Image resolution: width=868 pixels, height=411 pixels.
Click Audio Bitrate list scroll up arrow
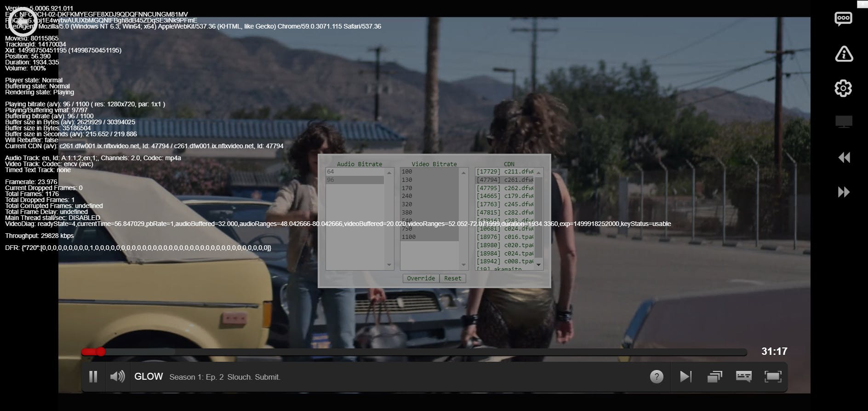pyautogui.click(x=389, y=173)
